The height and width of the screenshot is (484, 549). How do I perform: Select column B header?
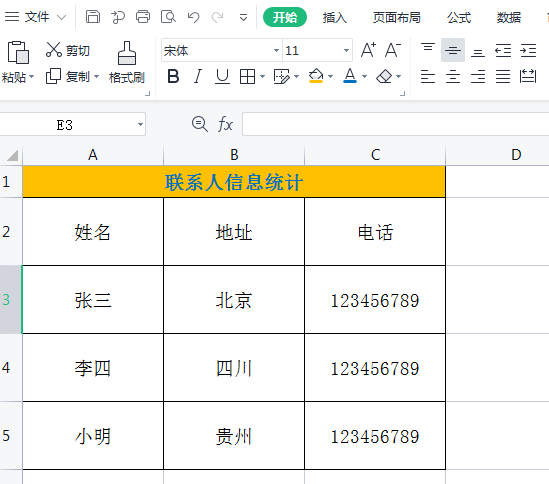point(234,155)
